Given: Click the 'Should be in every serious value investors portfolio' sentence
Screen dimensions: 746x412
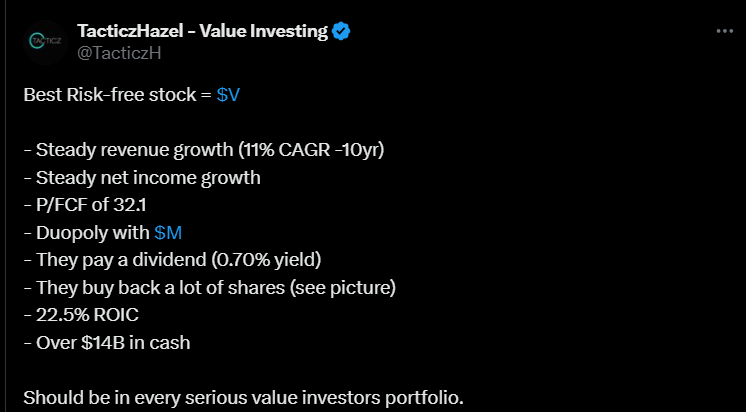Looking at the screenshot, I should pyautogui.click(x=243, y=398).
